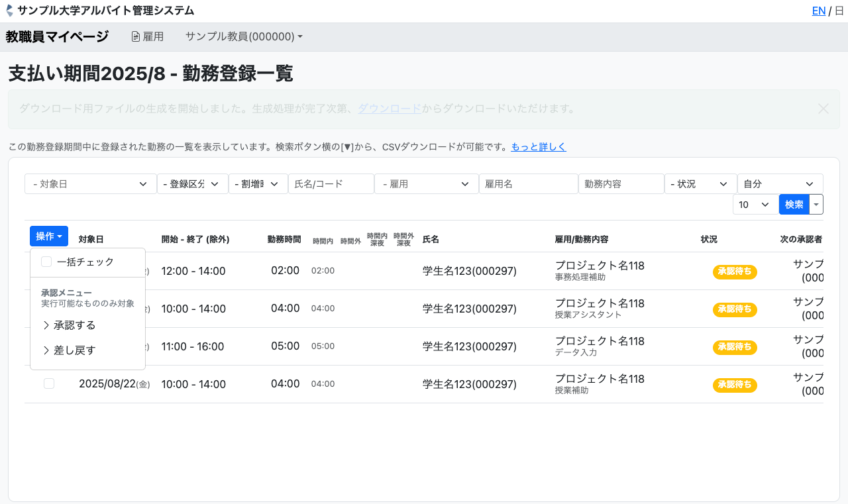This screenshot has height=504, width=848.
Task: Follow the ダウンロード link in the notification
Action: click(x=390, y=109)
